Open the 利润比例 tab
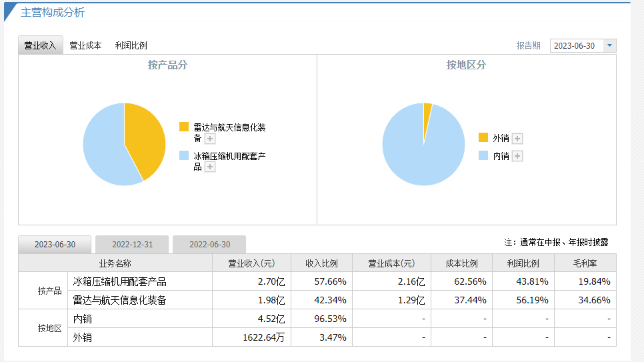The width and height of the screenshot is (644, 362). pyautogui.click(x=131, y=45)
